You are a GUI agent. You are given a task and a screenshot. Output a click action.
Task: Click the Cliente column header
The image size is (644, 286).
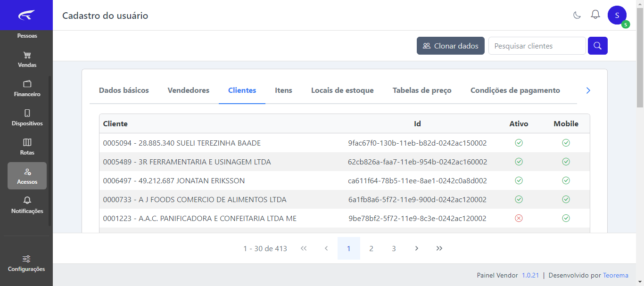point(116,124)
